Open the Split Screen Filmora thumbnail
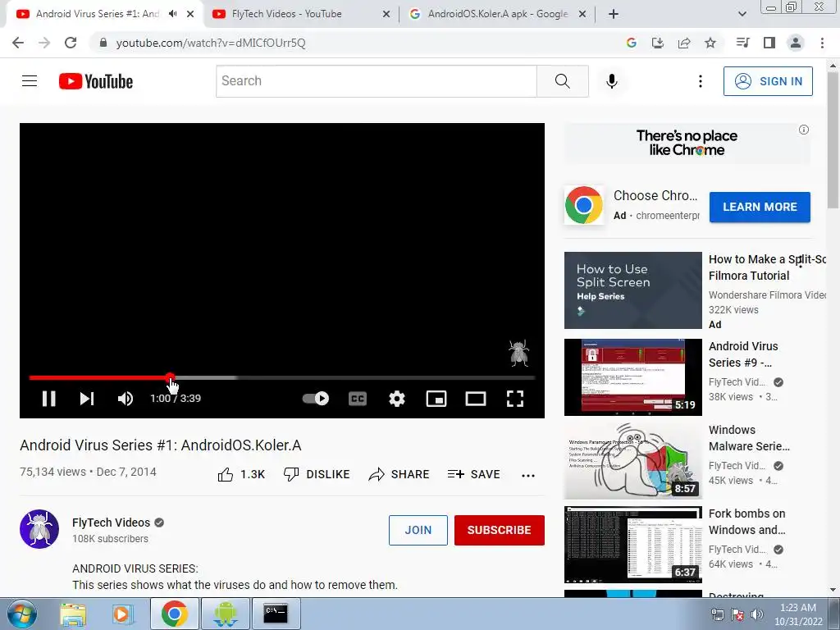Viewport: 840px width, 630px height. (632, 290)
